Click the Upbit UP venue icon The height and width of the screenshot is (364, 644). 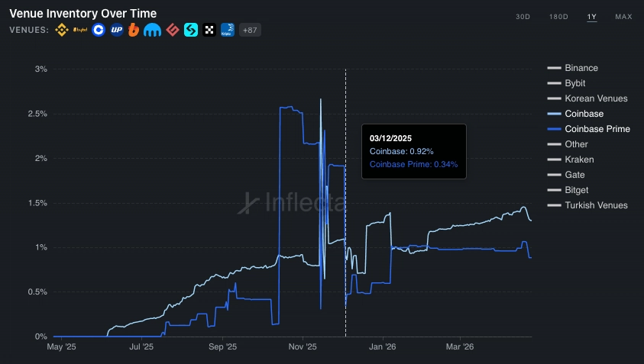[x=117, y=31]
